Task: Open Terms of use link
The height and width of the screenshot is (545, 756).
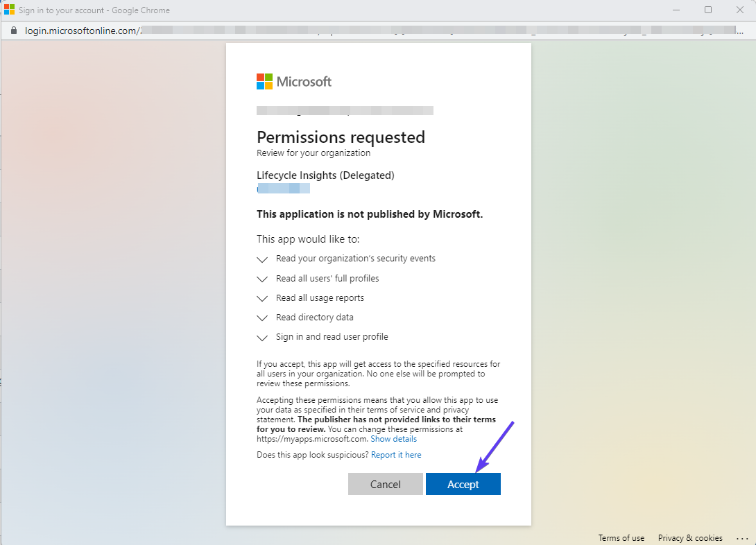Action: pyautogui.click(x=621, y=538)
